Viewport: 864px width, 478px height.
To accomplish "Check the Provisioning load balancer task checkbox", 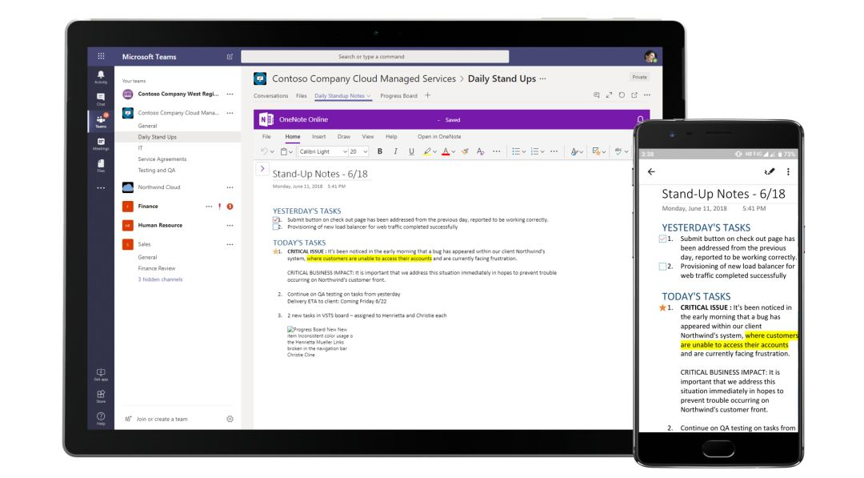I will click(277, 227).
